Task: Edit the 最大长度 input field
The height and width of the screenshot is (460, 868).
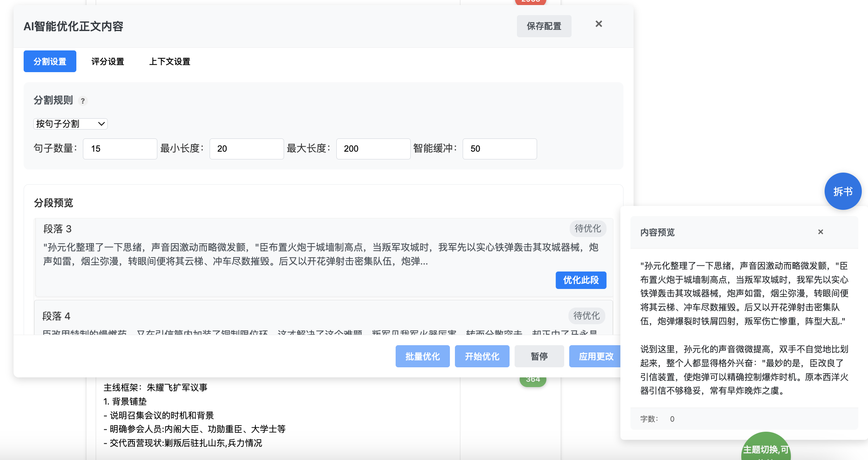Action: 373,149
